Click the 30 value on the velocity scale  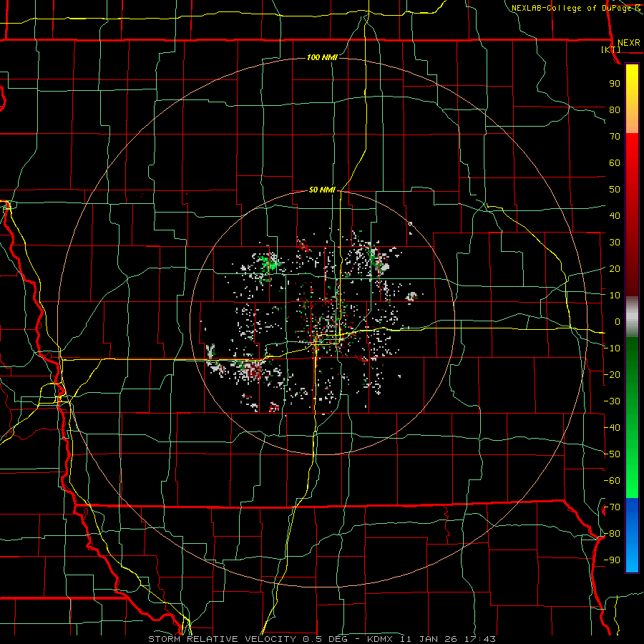pos(615,243)
